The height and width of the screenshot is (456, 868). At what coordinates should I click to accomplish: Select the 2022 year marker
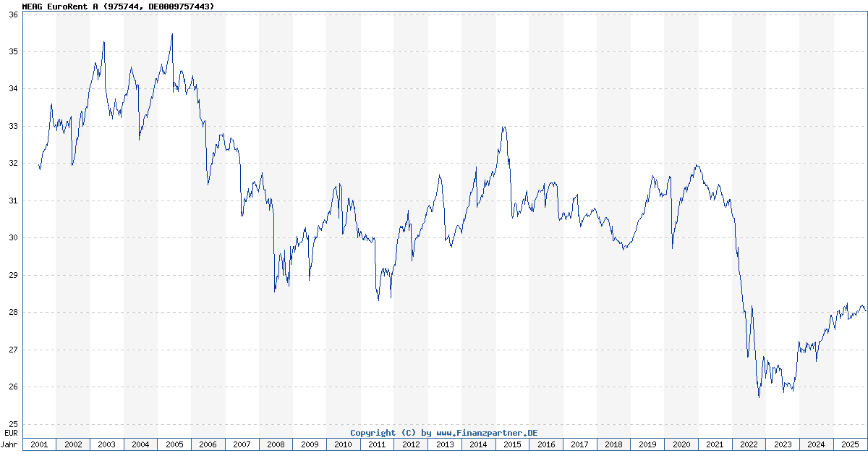point(749,444)
